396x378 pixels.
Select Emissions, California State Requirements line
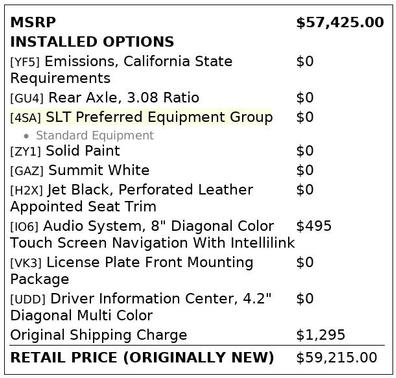pos(121,70)
